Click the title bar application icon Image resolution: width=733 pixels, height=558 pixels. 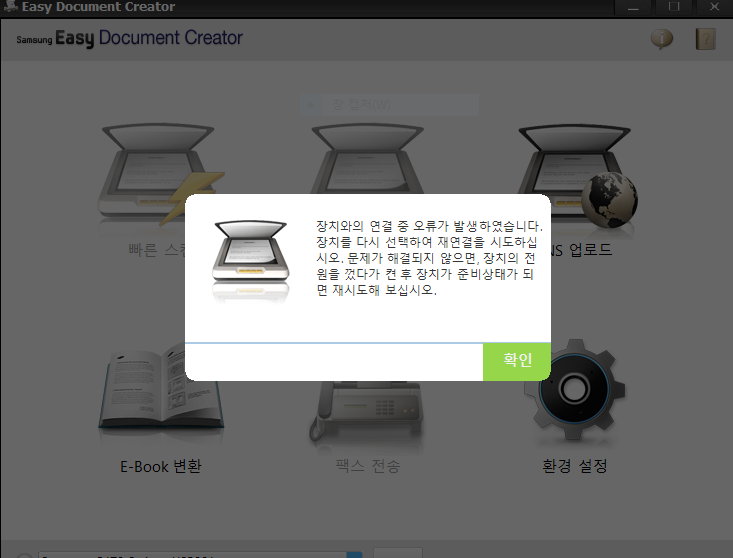(x=10, y=7)
